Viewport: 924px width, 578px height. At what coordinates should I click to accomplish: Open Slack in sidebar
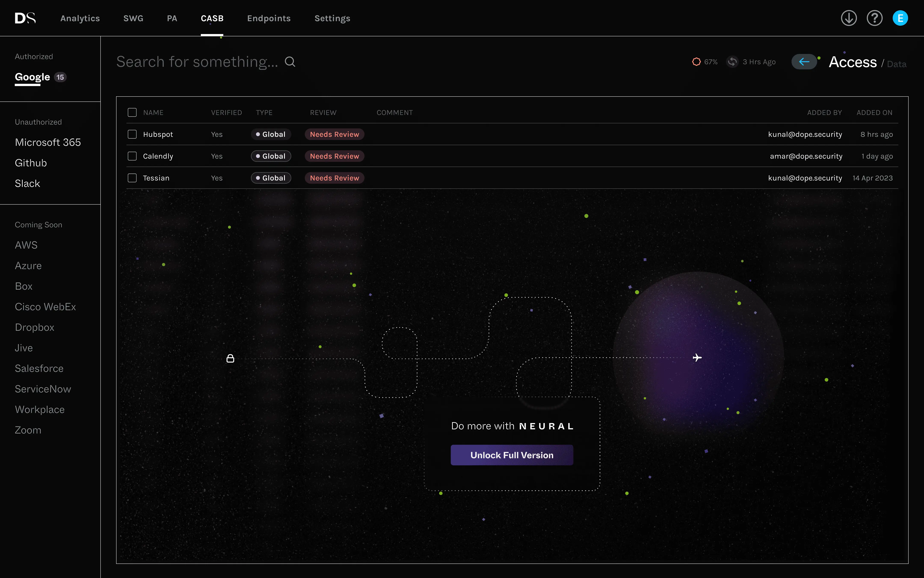click(28, 183)
